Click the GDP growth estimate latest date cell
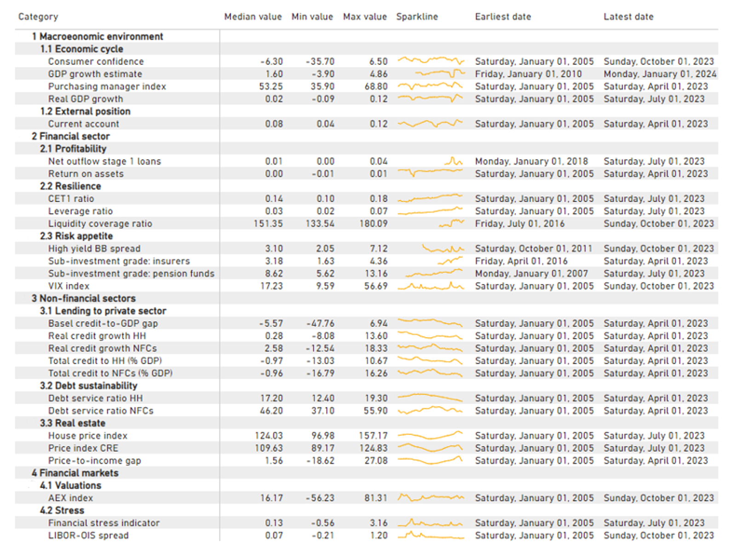Viewport: 736px width, 560px height. click(660, 74)
